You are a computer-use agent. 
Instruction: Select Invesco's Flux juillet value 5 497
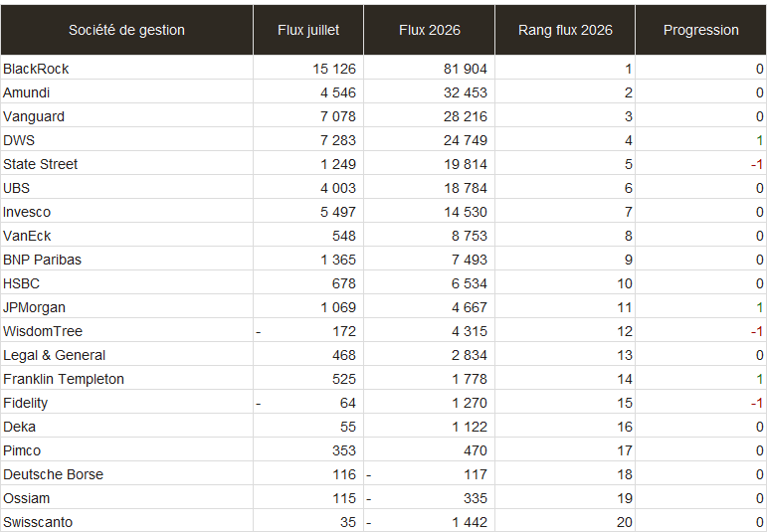coord(338,212)
